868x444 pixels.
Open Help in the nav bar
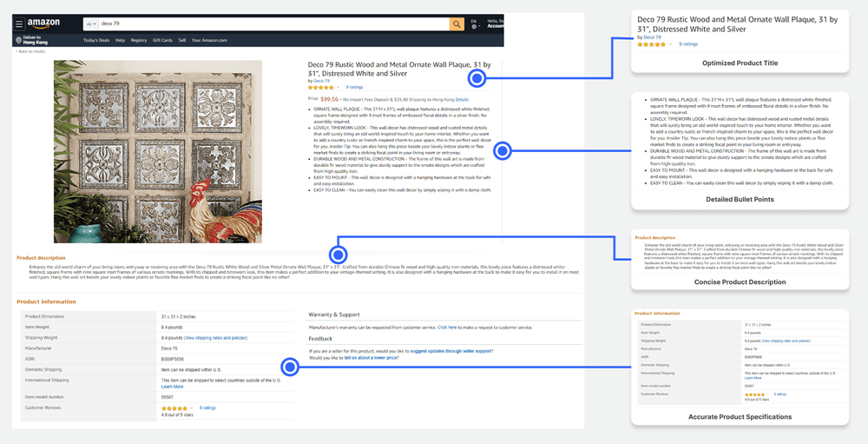click(120, 41)
